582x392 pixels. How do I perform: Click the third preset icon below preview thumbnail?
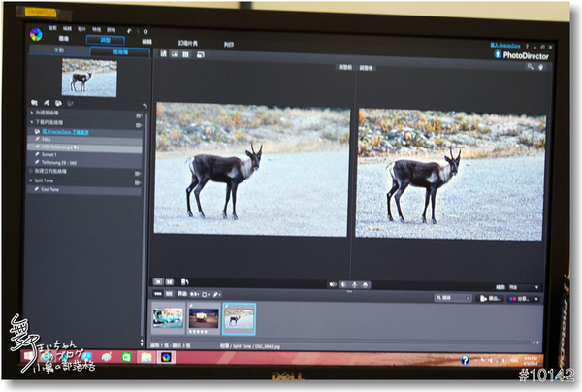58,103
